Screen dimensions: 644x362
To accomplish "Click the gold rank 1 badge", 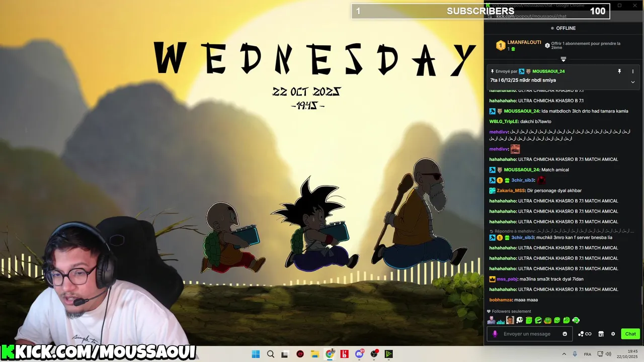I will pyautogui.click(x=500, y=46).
